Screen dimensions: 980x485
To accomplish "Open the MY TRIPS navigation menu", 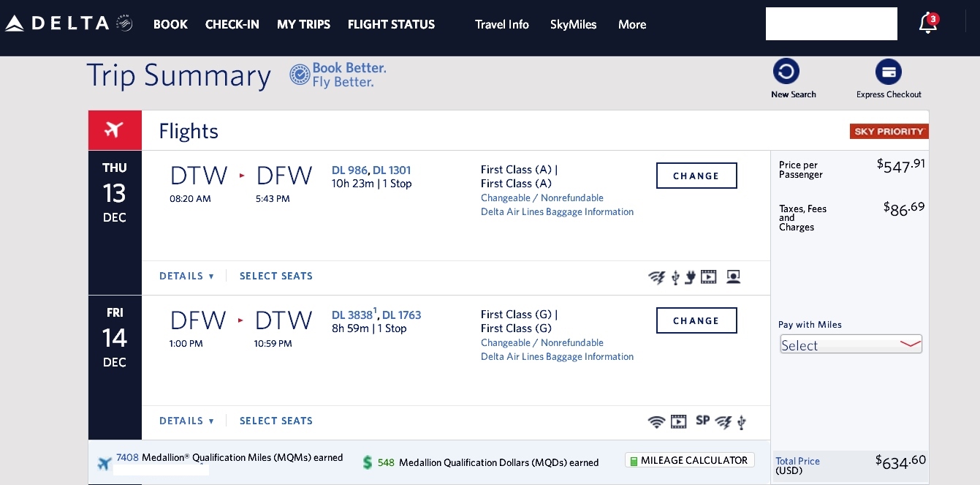I will coord(303,24).
